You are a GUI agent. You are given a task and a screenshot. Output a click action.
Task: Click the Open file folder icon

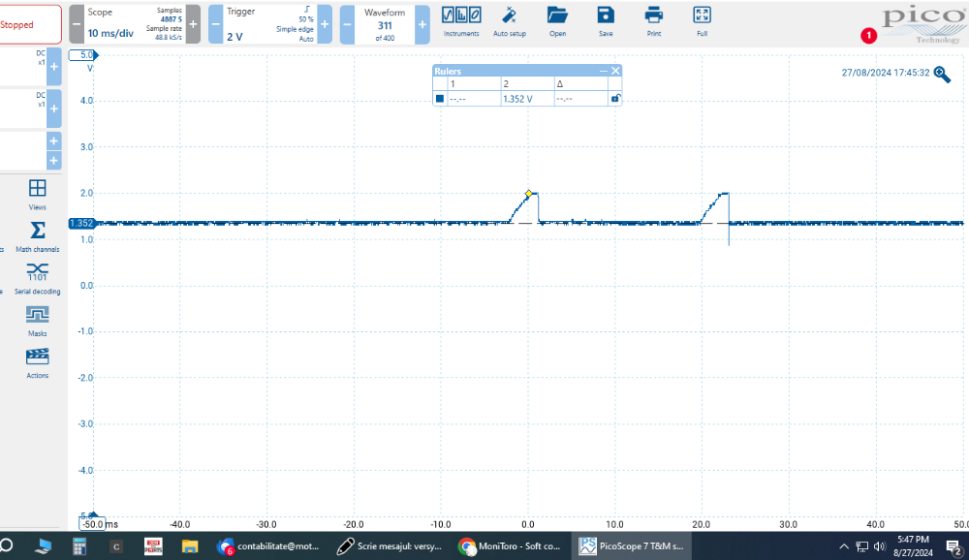pos(557,19)
